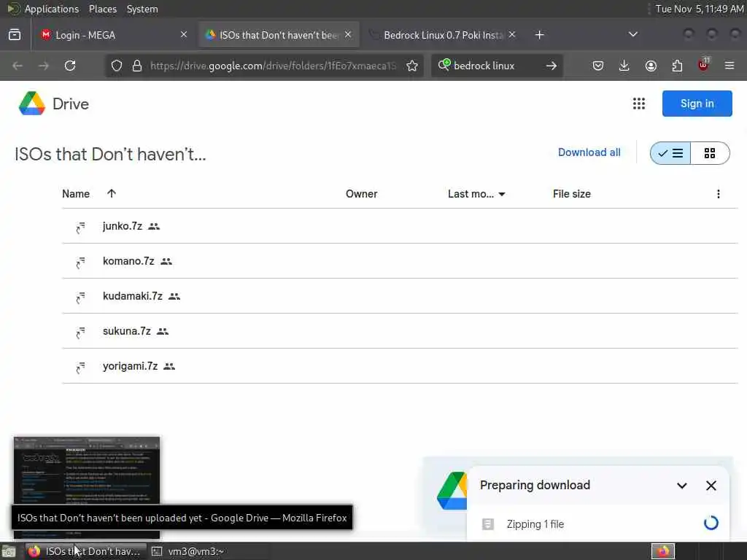Click the show desktop icon in the taskbar
Screen dimensions: 747x560
[x=9, y=551]
